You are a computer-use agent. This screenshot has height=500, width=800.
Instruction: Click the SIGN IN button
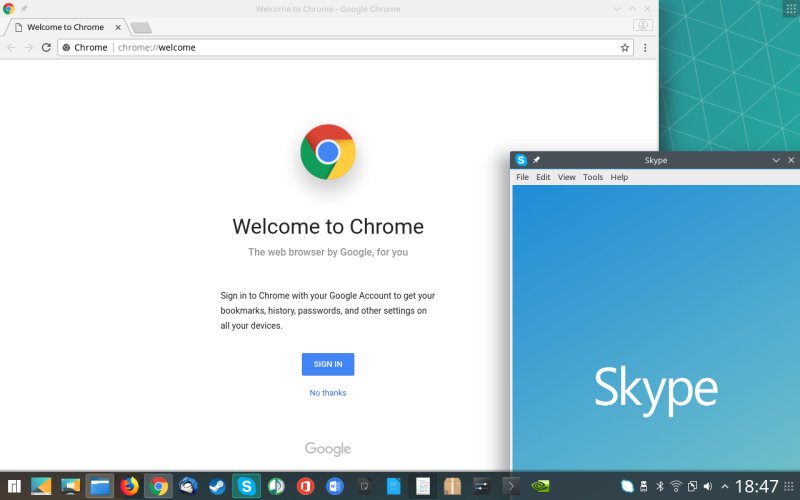tap(328, 364)
